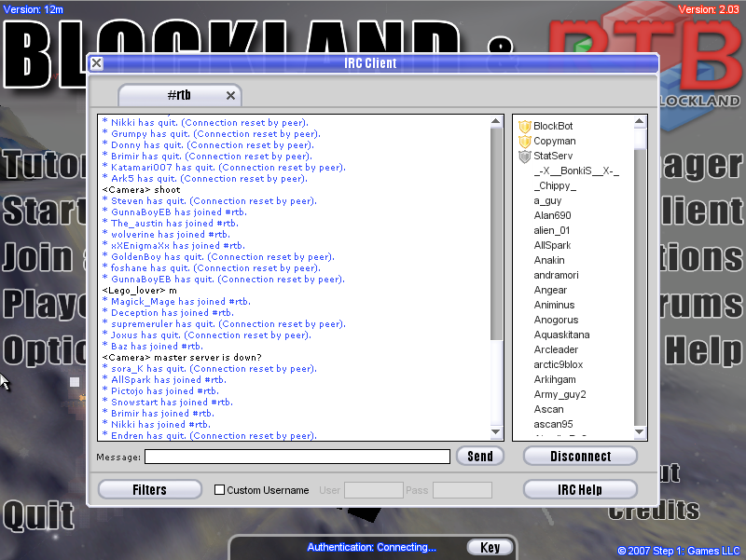
Task: Click the User name field
Action: coord(374,490)
